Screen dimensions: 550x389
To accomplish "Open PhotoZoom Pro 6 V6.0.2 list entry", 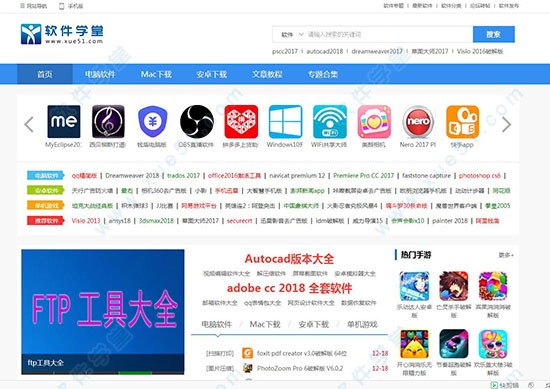I will click(300, 368).
